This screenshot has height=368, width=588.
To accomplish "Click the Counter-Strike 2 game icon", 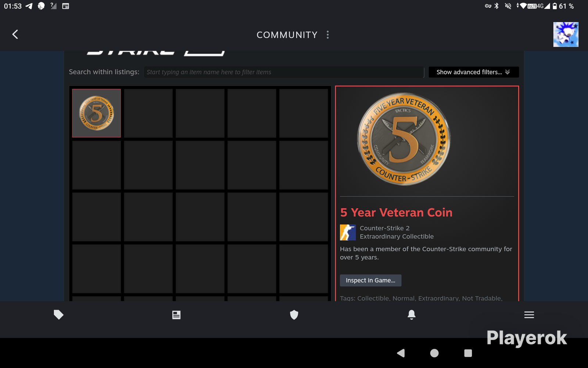I will coord(348,232).
